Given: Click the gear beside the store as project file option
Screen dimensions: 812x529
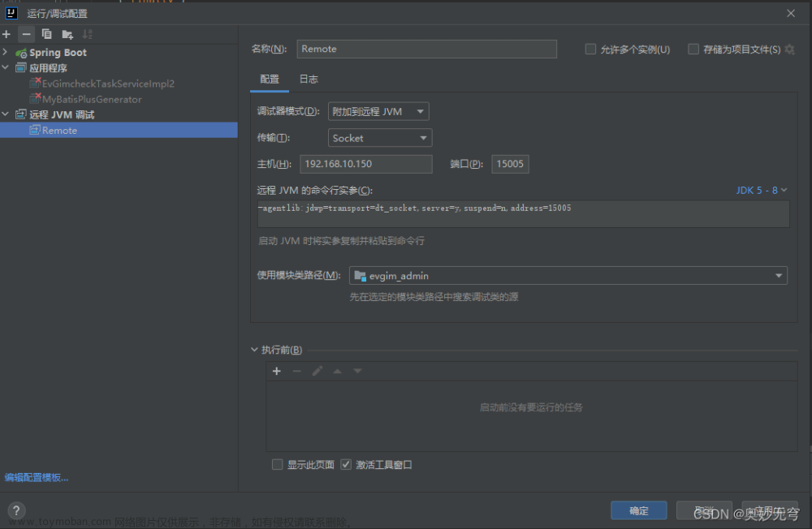Looking at the screenshot, I should [x=790, y=49].
